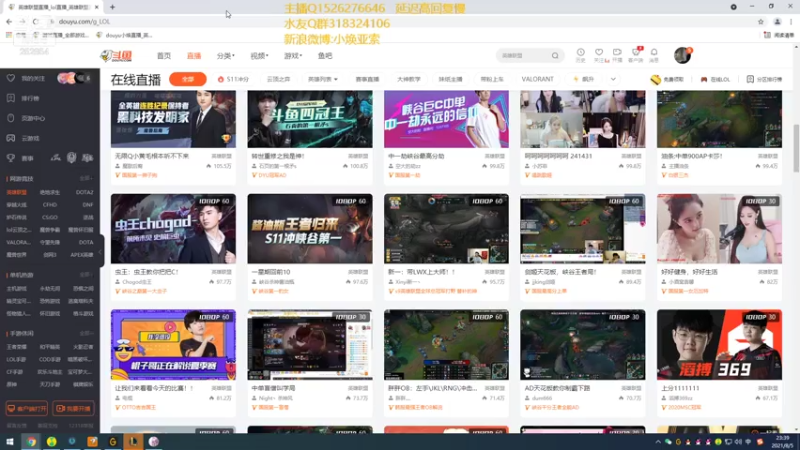
Task: Click the Chrome profile icon in toolbar
Action: click(x=777, y=21)
